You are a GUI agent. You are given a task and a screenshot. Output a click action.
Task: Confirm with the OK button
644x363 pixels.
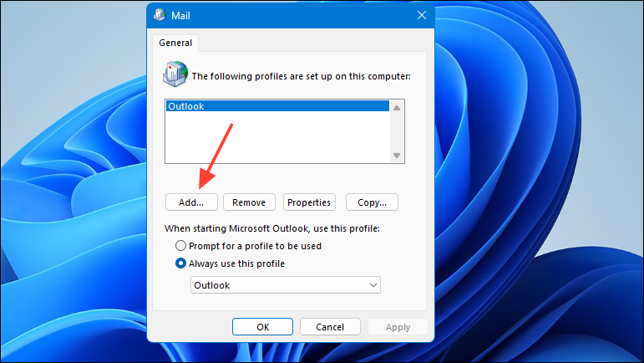point(262,327)
